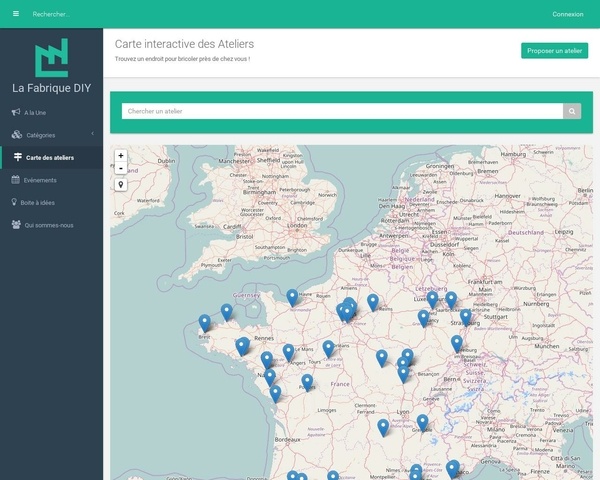Expand the Catégories submenu chevron
Image resolution: width=600 pixels, height=480 pixels.
point(92,134)
